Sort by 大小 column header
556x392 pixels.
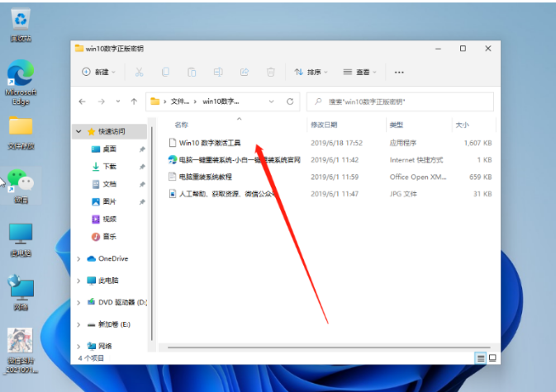tap(462, 125)
